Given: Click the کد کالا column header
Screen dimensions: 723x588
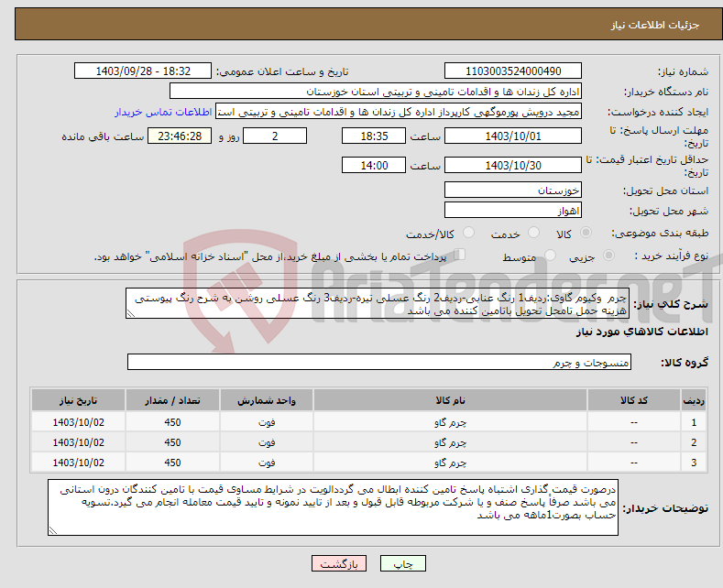Looking at the screenshot, I should tap(634, 400).
